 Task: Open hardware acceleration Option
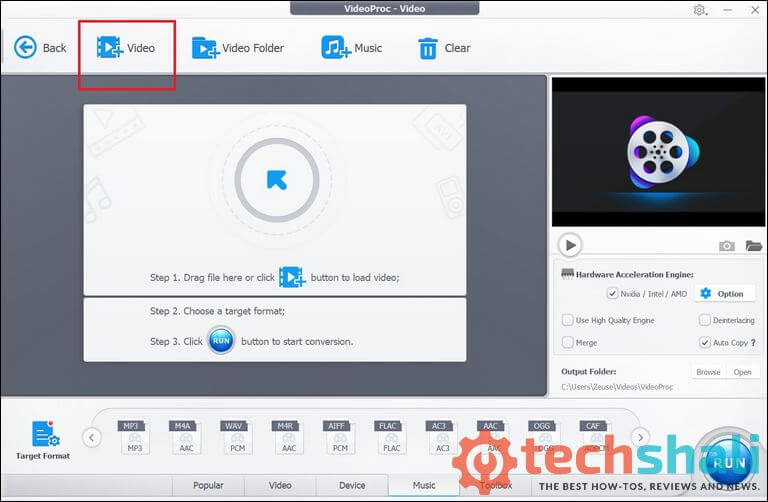pyautogui.click(x=723, y=294)
